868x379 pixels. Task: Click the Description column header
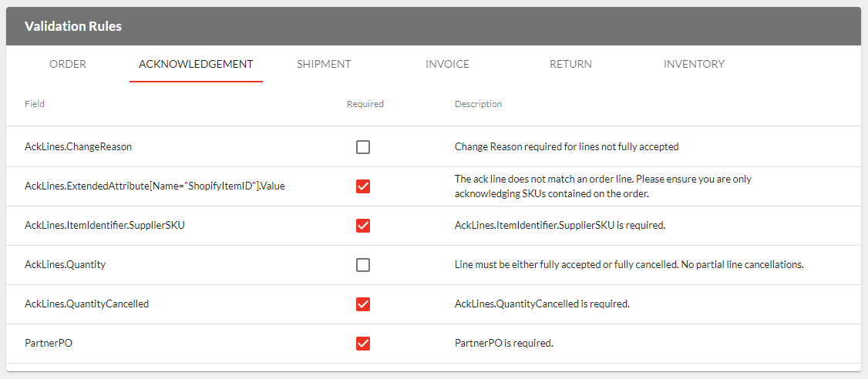pos(478,104)
